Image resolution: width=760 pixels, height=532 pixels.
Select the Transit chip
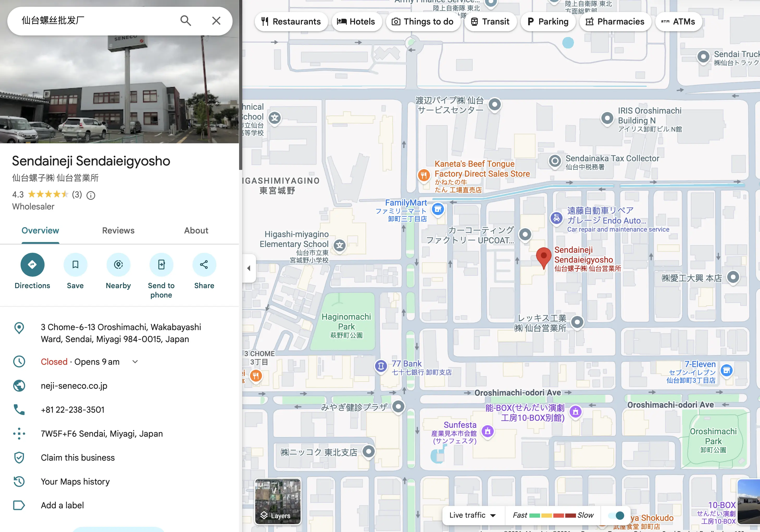point(490,22)
